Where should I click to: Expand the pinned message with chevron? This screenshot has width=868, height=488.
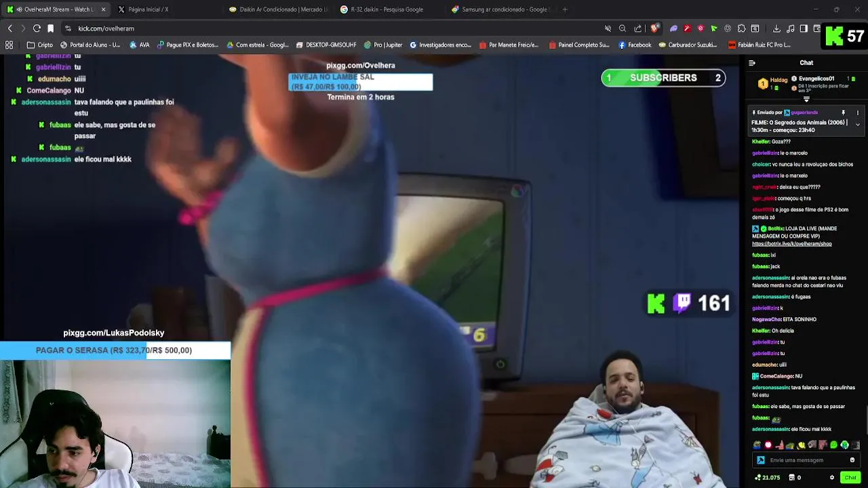(x=857, y=125)
